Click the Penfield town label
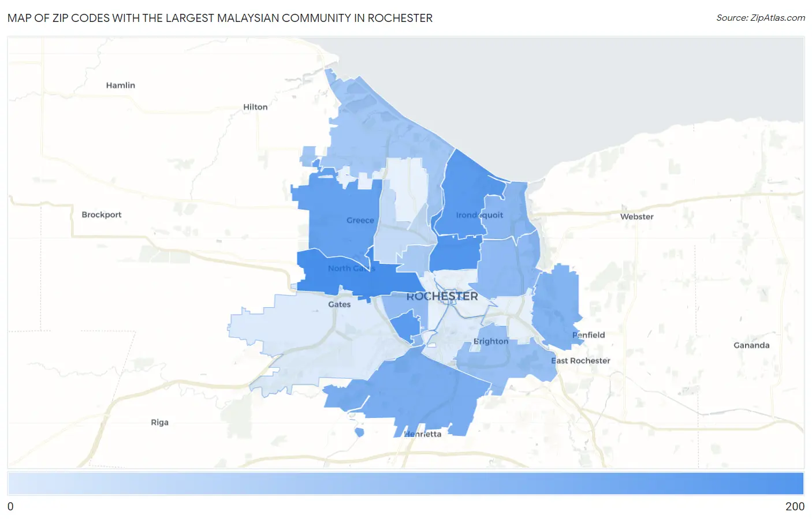Image resolution: width=812 pixels, height=519 pixels. [588, 335]
